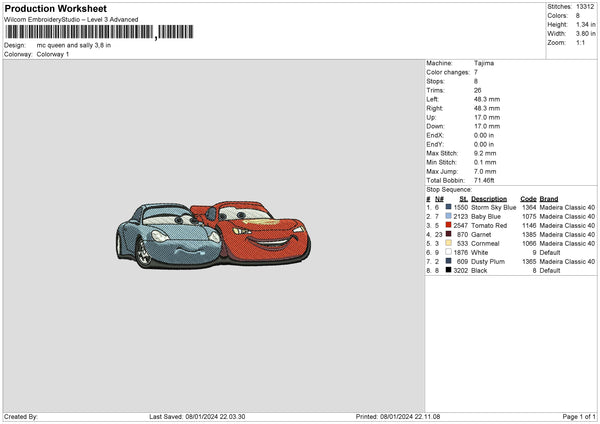Click the Baby Blue color swatch

point(448,216)
